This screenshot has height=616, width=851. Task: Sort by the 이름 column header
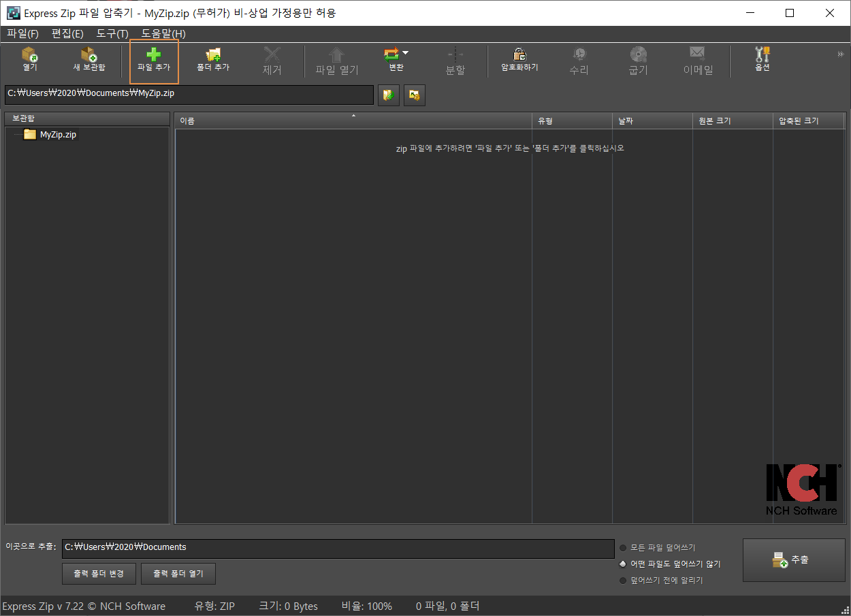[x=353, y=120]
